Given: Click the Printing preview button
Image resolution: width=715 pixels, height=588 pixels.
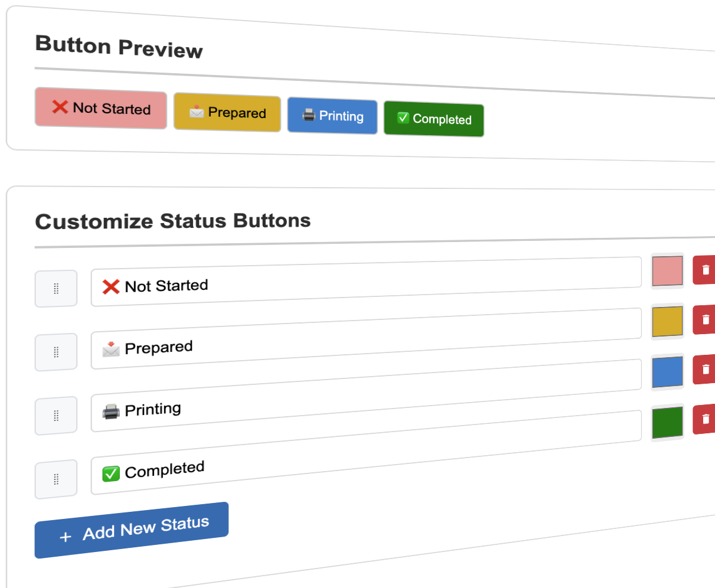Looking at the screenshot, I should pyautogui.click(x=332, y=116).
